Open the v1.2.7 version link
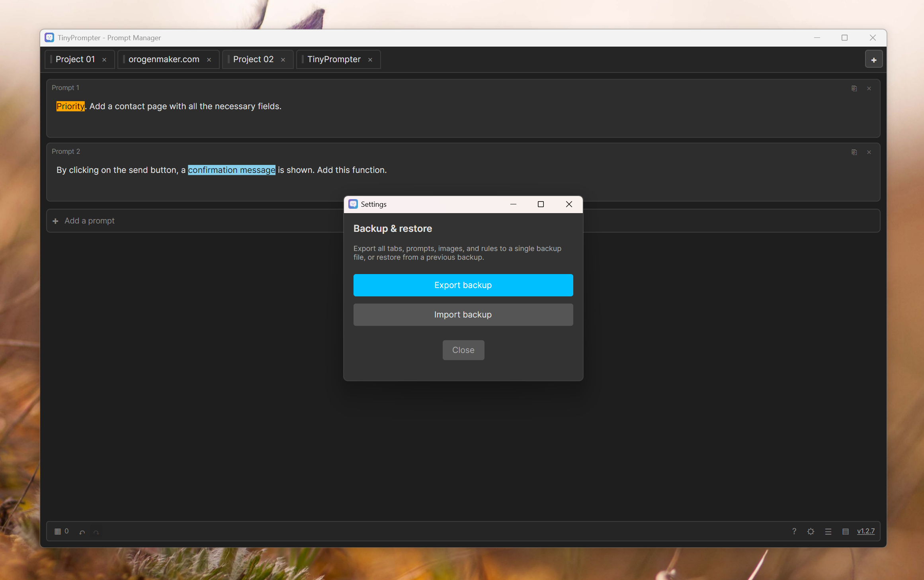Image resolution: width=924 pixels, height=580 pixels. click(x=865, y=531)
